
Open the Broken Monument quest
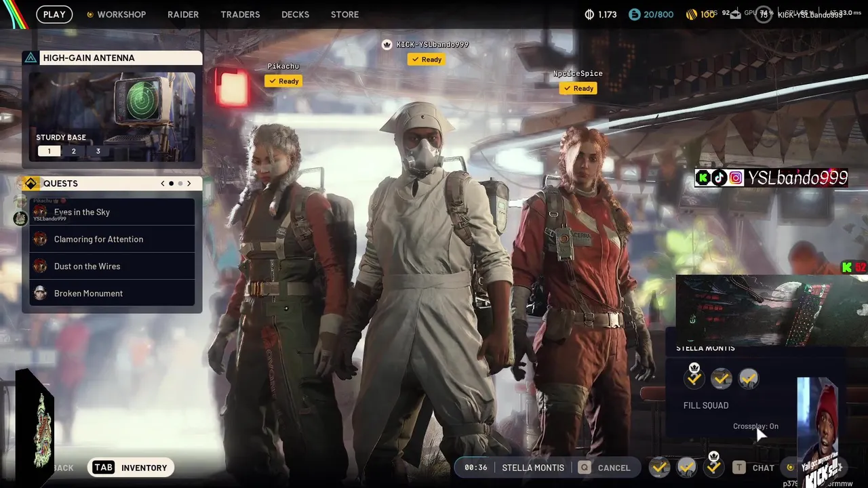[x=112, y=293]
